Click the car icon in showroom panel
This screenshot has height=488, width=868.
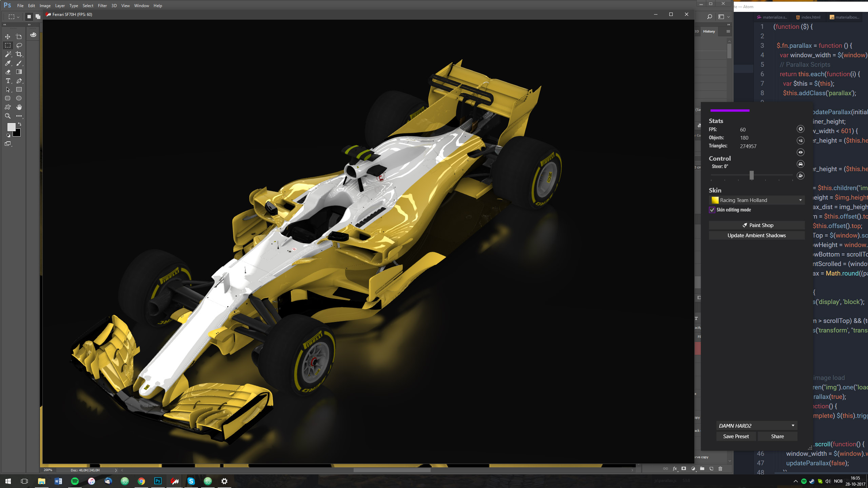click(x=801, y=164)
